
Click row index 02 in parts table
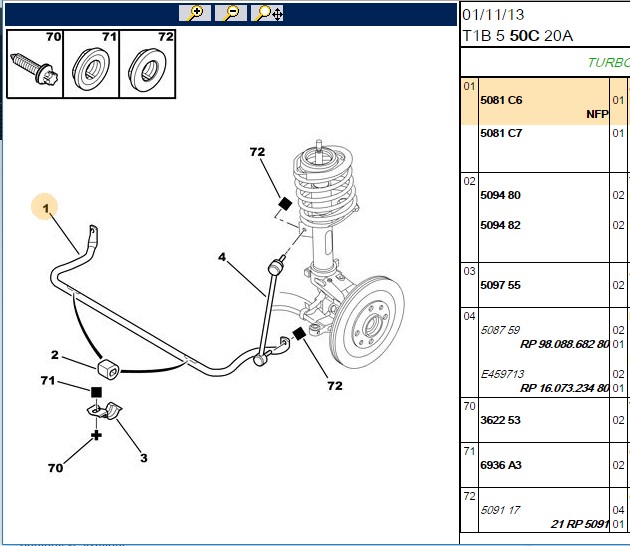[469, 181]
